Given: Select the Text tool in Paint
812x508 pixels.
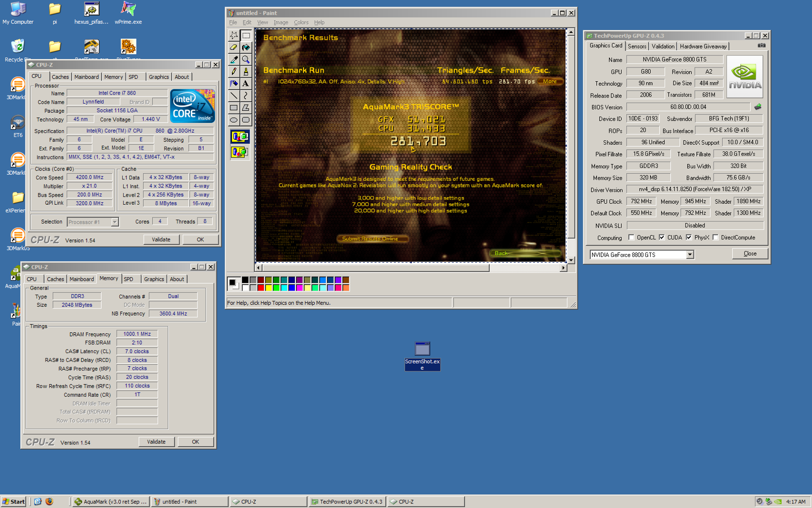Looking at the screenshot, I should (246, 83).
